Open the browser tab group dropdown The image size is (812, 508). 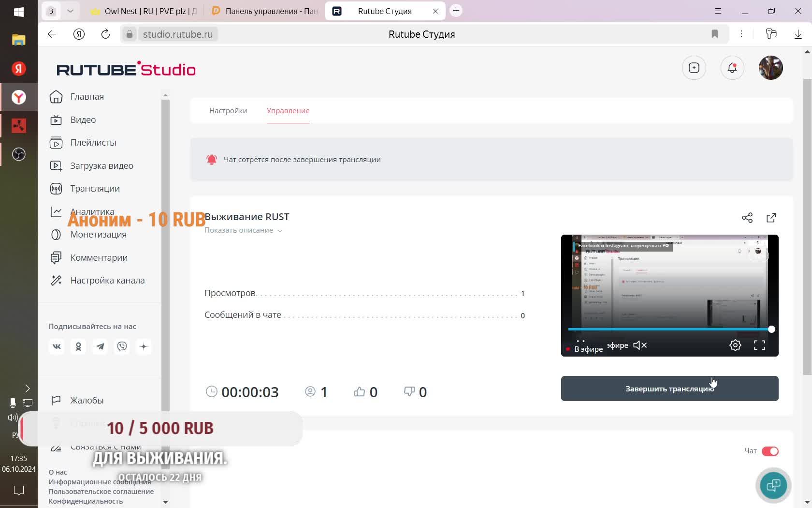71,11
